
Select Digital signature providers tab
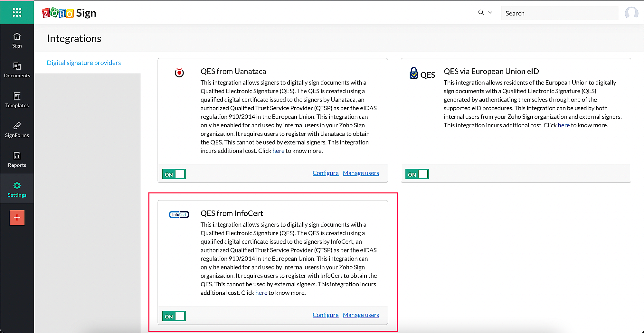tap(84, 63)
